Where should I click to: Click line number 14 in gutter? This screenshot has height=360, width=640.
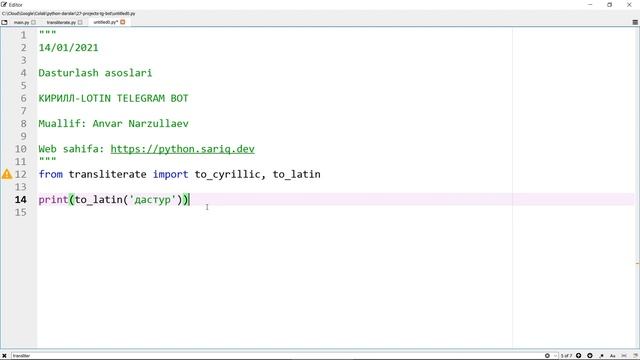(x=20, y=200)
